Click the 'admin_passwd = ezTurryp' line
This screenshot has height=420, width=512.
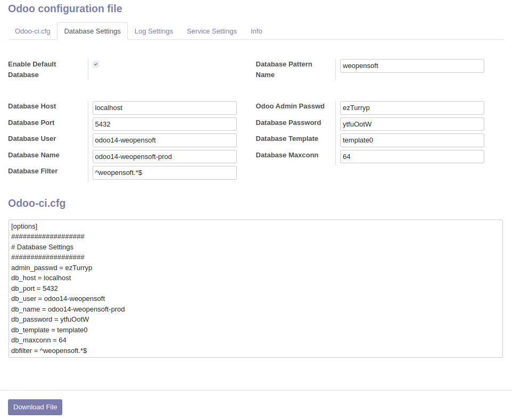point(52,268)
